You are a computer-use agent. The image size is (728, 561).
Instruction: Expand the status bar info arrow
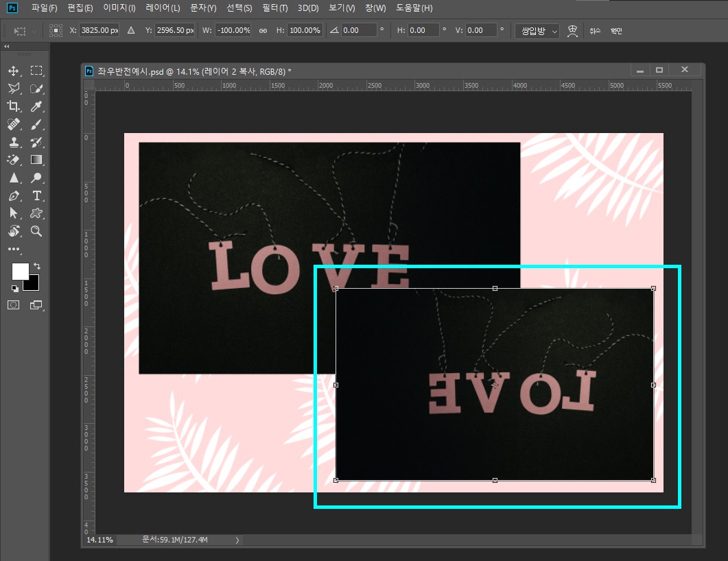(237, 540)
